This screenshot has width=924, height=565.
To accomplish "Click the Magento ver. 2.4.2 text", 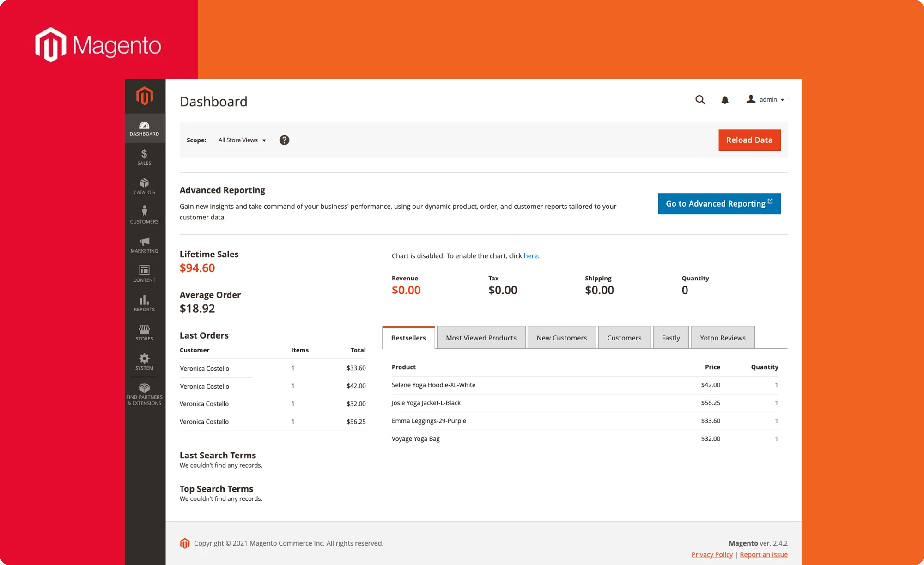I will (758, 543).
